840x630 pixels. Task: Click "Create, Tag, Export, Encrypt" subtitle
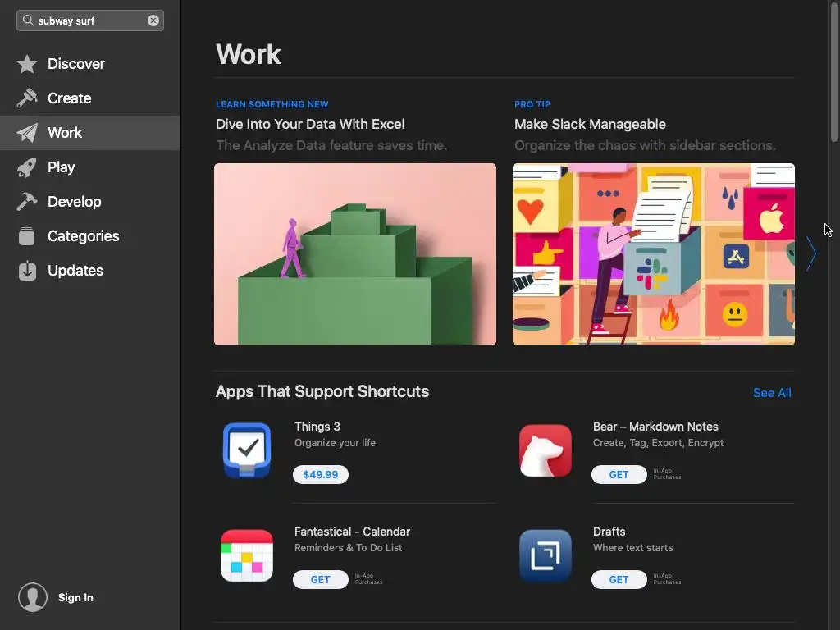point(658,443)
